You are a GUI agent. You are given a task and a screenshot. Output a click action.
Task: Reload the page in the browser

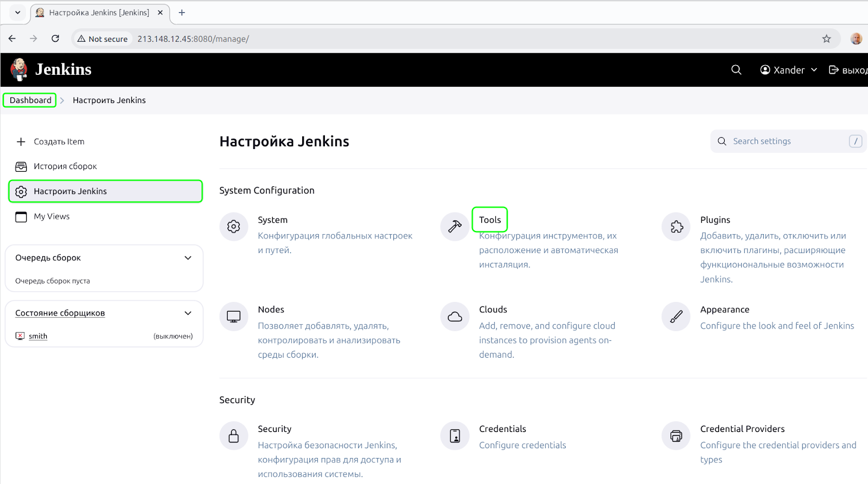[55, 39]
